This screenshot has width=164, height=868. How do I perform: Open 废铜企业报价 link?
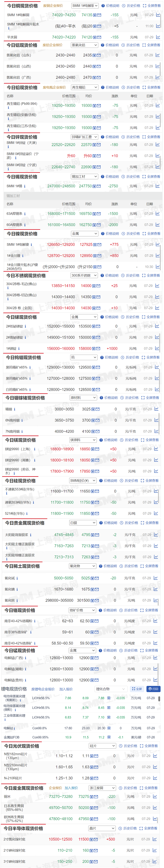(53, 6)
